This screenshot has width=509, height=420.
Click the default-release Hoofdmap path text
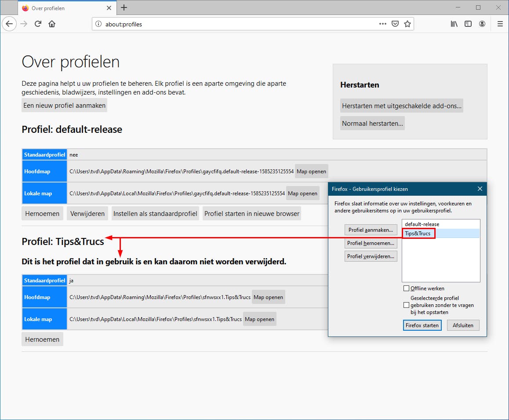click(x=182, y=172)
